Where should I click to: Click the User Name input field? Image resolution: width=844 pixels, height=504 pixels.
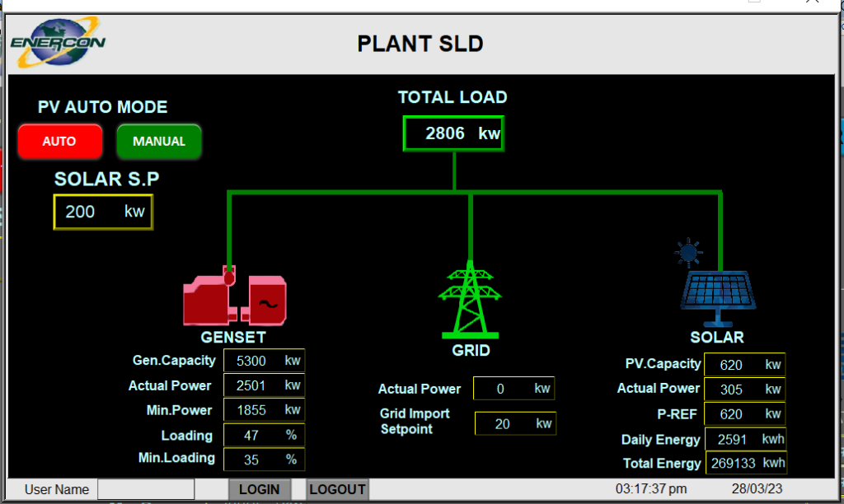pos(145,488)
